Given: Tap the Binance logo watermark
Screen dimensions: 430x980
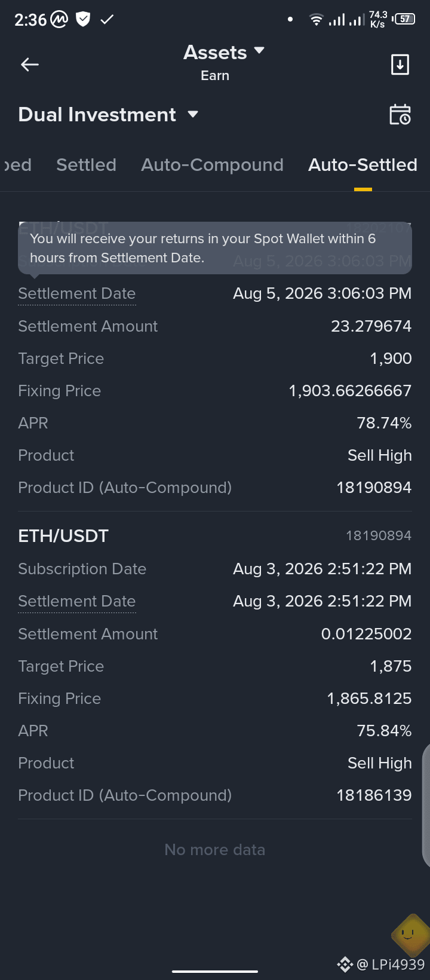Looking at the screenshot, I should coord(345,964).
